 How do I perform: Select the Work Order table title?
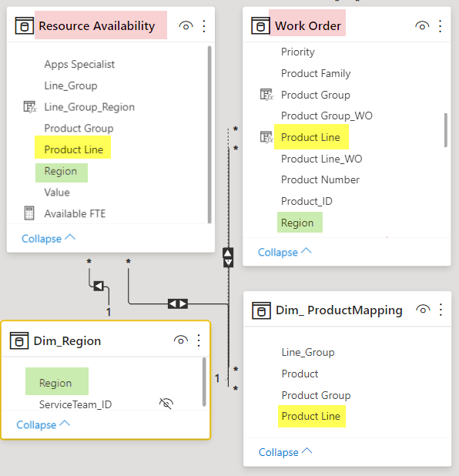pos(308,26)
